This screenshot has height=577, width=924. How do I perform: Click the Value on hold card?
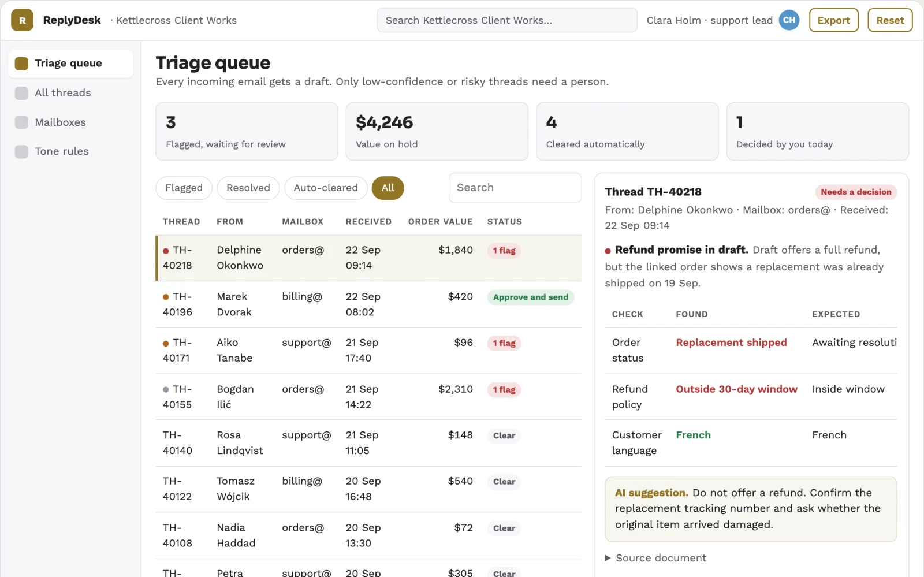click(437, 132)
